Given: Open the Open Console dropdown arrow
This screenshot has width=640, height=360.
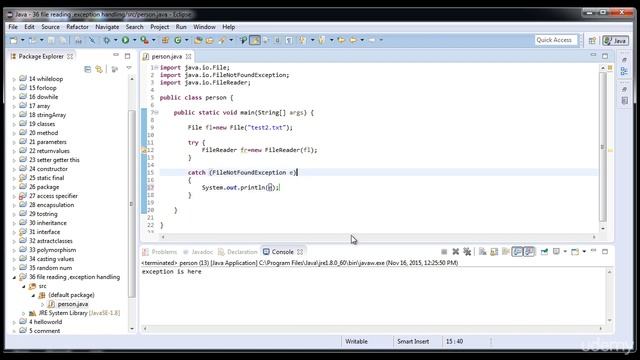Looking at the screenshot, I should tap(584, 251).
